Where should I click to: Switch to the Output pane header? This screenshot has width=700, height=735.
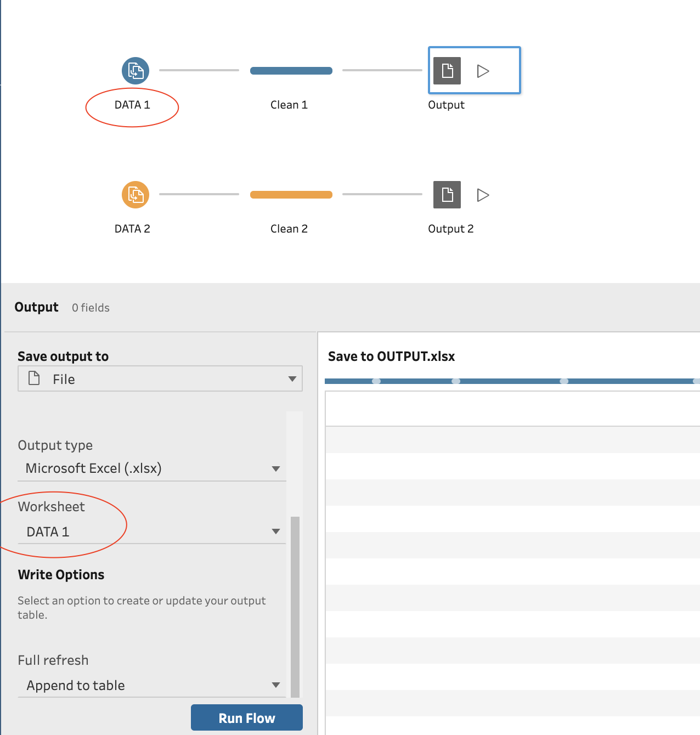(x=36, y=307)
